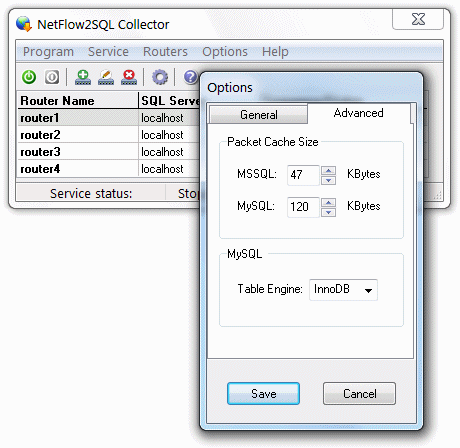Open the Help menu
This screenshot has width=460, height=448.
click(x=275, y=52)
